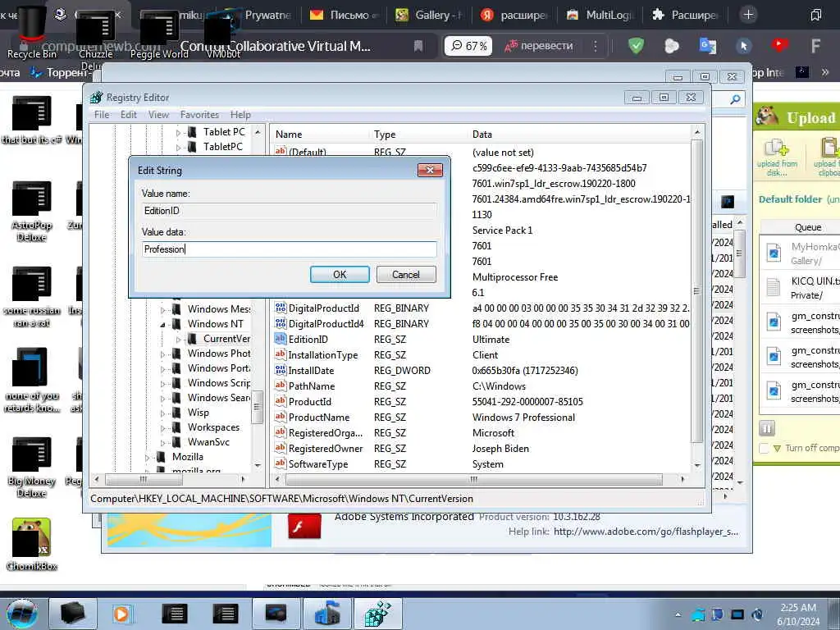Click the green shield protection icon
The width and height of the screenshot is (840, 630).
(636, 46)
